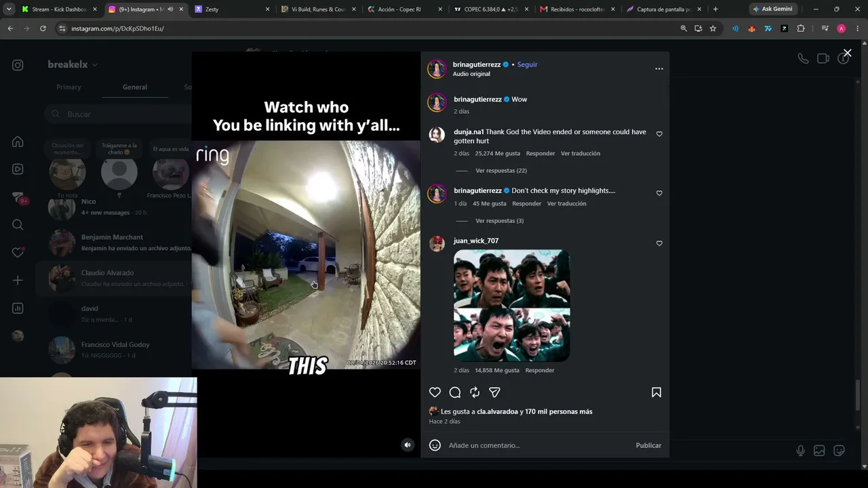868x488 pixels.
Task: Open the crowd meme image in juan_wick_707's comment
Action: (512, 306)
